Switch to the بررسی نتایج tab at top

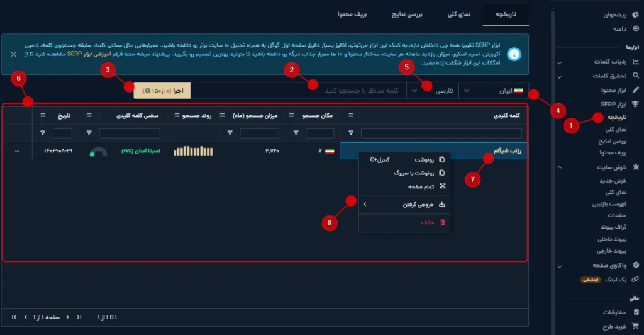pyautogui.click(x=407, y=14)
